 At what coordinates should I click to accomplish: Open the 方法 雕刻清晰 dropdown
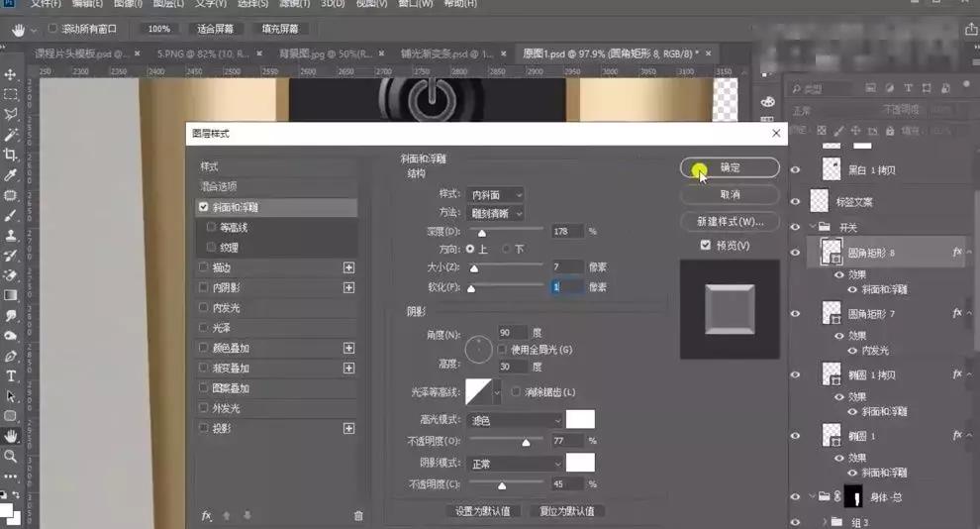click(495, 214)
